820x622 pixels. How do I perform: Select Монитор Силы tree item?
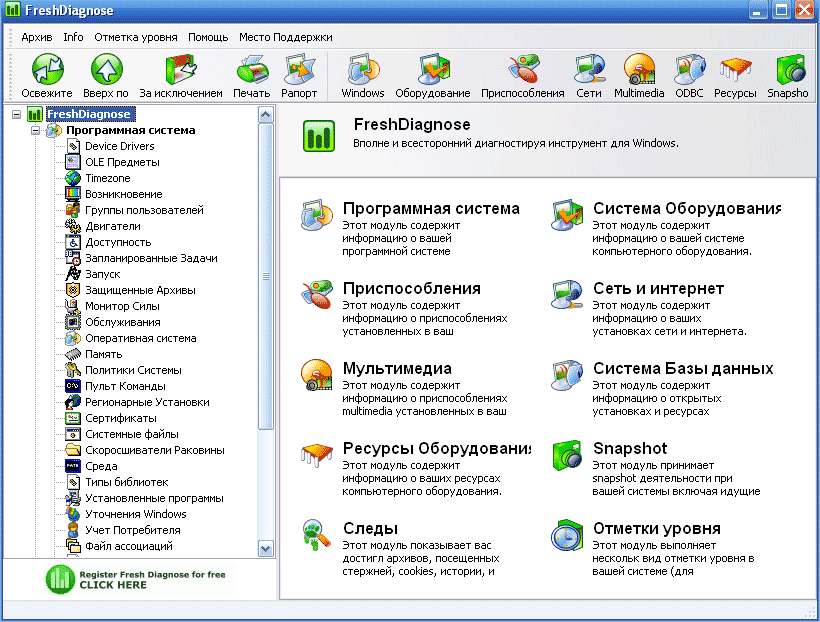[x=122, y=306]
